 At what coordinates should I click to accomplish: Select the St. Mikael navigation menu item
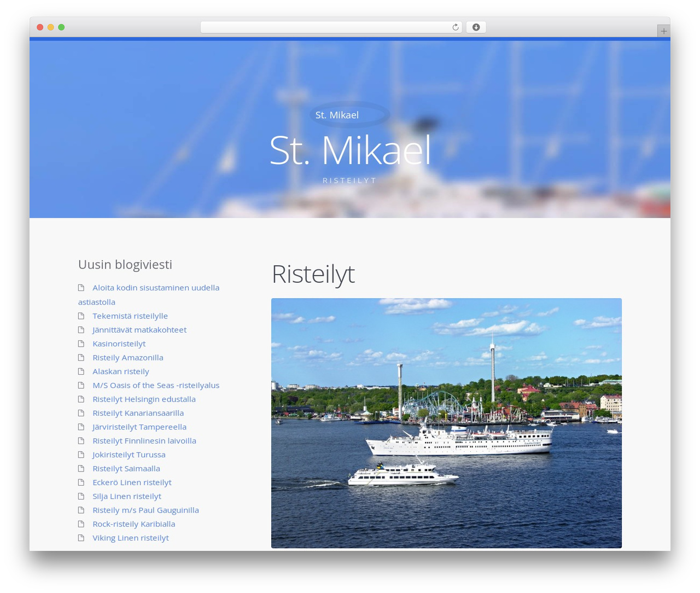click(337, 115)
